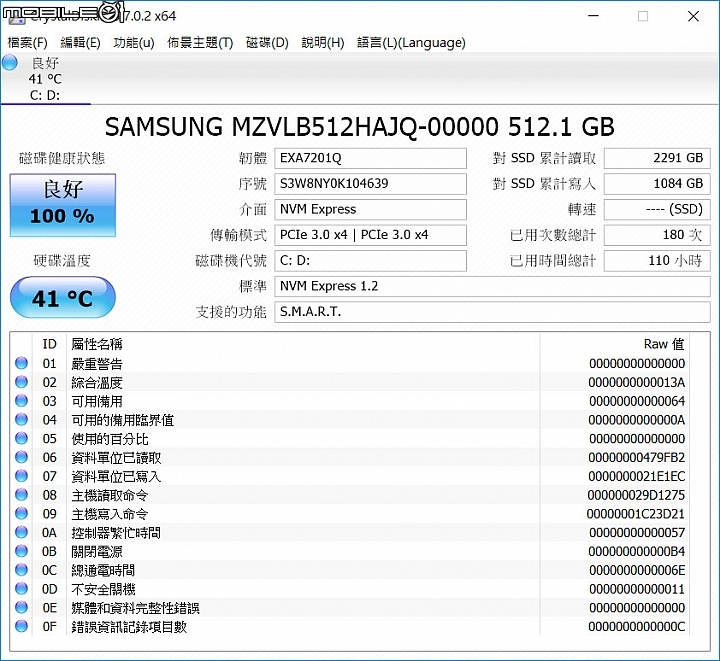Click the firmware field EXA7201Q
Viewport: 720px width, 661px height.
tap(370, 158)
